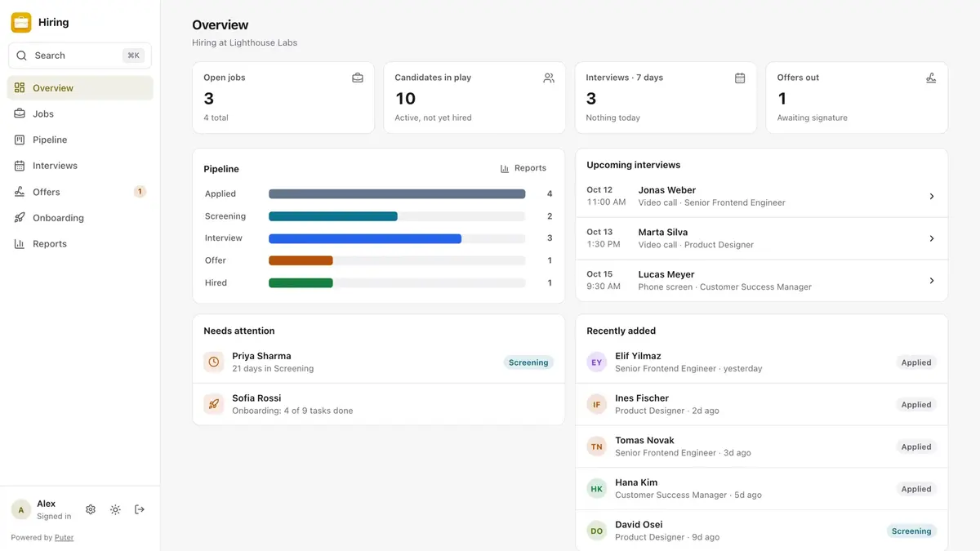Image resolution: width=980 pixels, height=551 pixels.
Task: Open Lucas Meyer interview via chevron
Action: coord(932,281)
